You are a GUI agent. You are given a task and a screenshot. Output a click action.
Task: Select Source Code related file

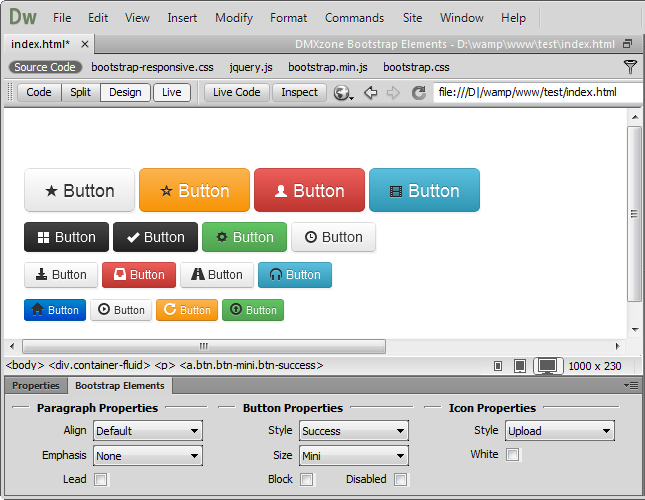[x=45, y=67]
